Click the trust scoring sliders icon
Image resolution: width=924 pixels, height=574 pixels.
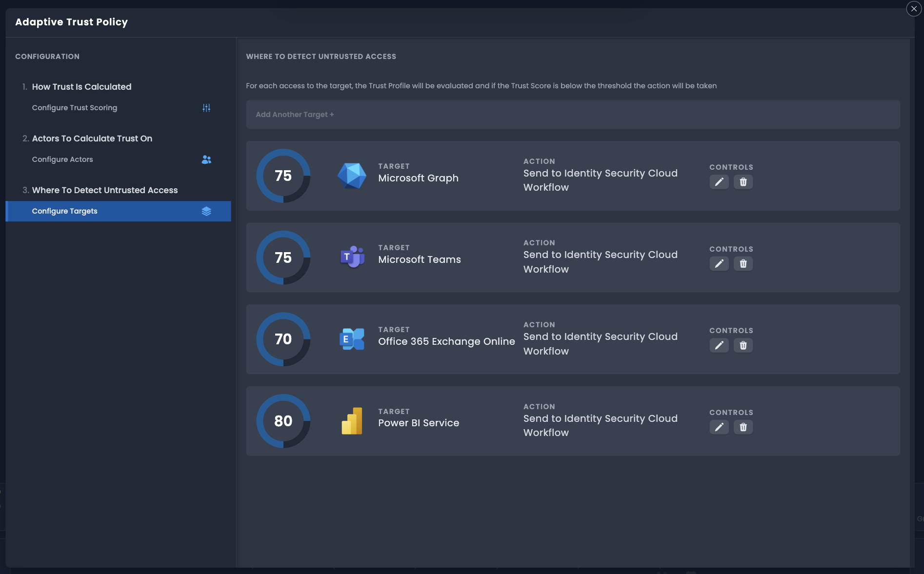(206, 108)
